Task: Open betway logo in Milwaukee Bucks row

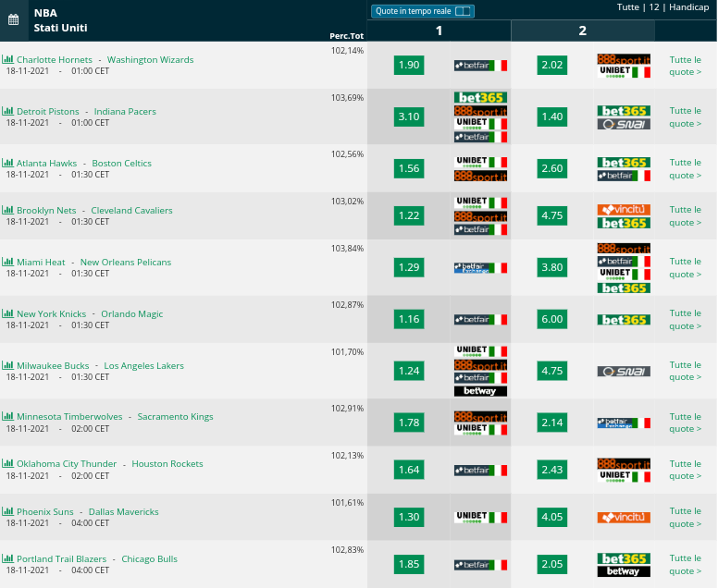Action: click(x=480, y=391)
